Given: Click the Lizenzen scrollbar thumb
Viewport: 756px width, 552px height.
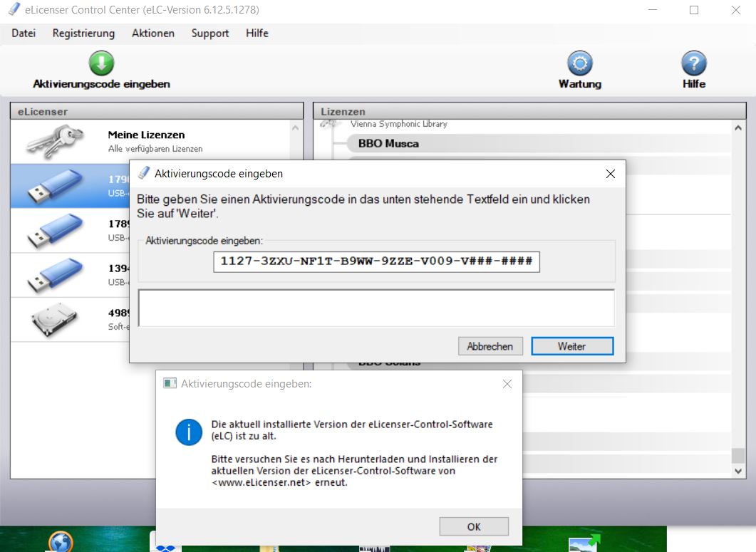Looking at the screenshot, I should click(737, 456).
